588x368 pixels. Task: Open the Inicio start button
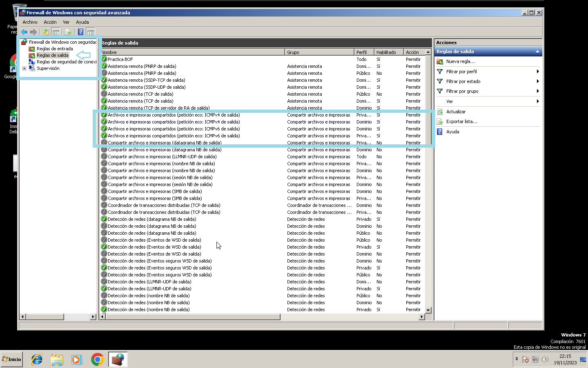pos(12,359)
